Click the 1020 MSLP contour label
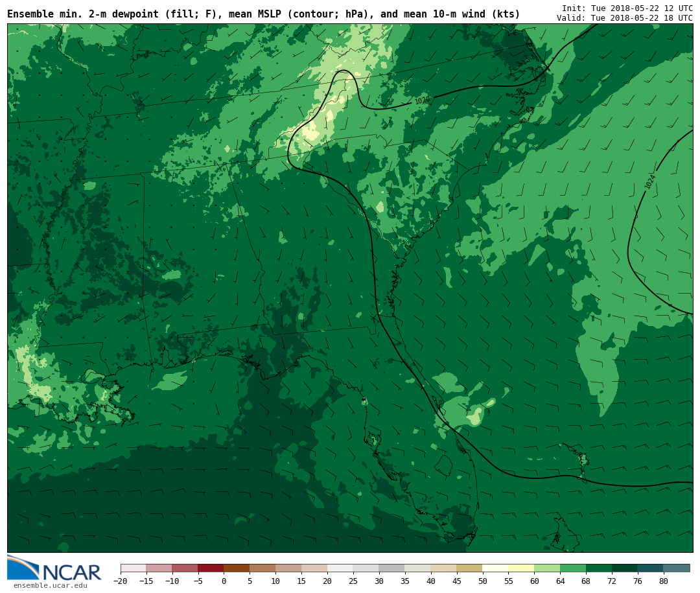This screenshot has width=700, height=593. coord(422,101)
